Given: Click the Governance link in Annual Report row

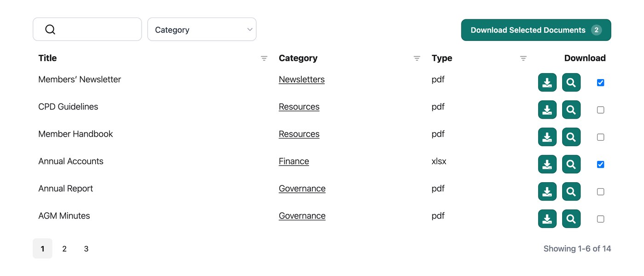Looking at the screenshot, I should [x=302, y=189].
